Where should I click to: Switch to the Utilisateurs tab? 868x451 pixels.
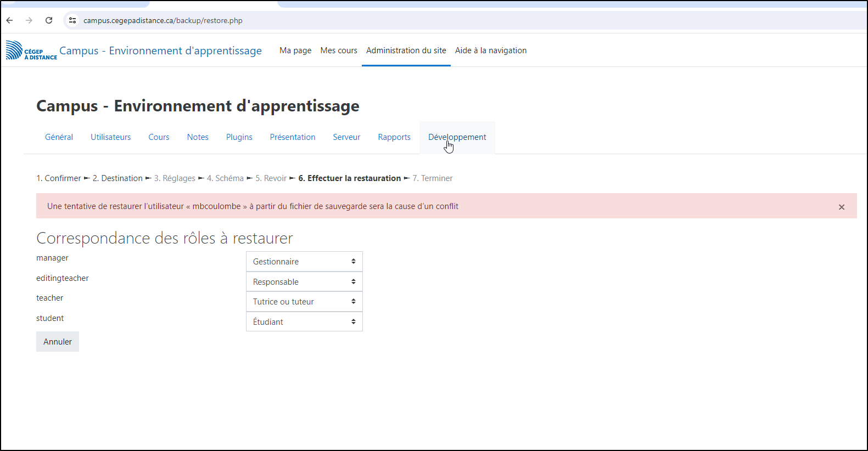pos(110,137)
